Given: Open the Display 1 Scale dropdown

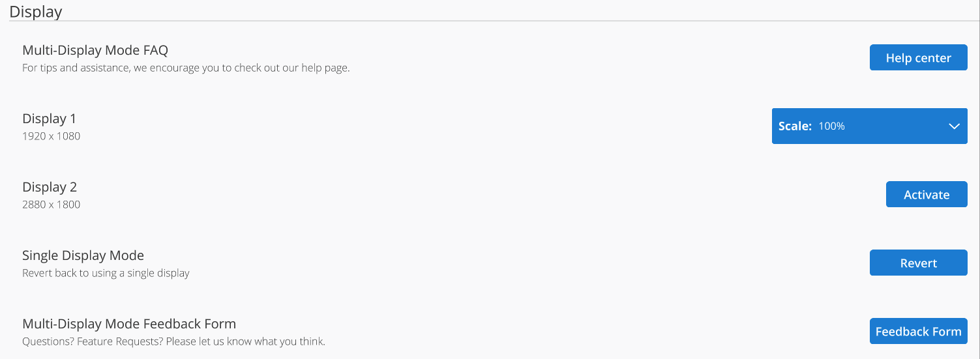Looking at the screenshot, I should [869, 126].
